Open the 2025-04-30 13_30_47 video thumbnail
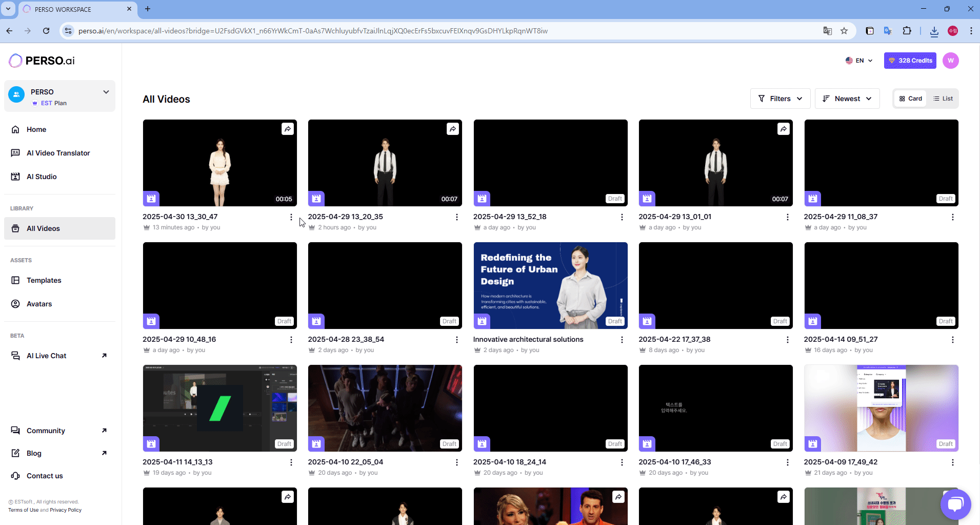 click(219, 163)
